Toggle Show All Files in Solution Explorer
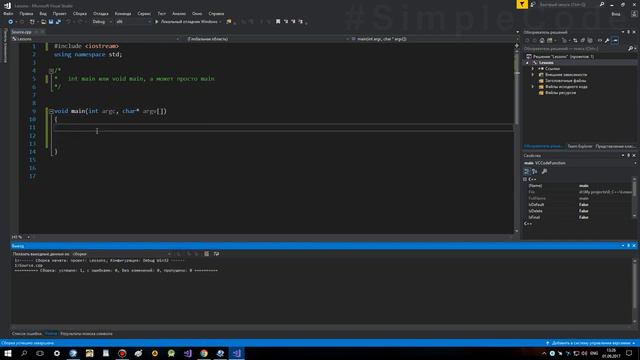Viewport: 640px width, 360px height. [x=590, y=40]
